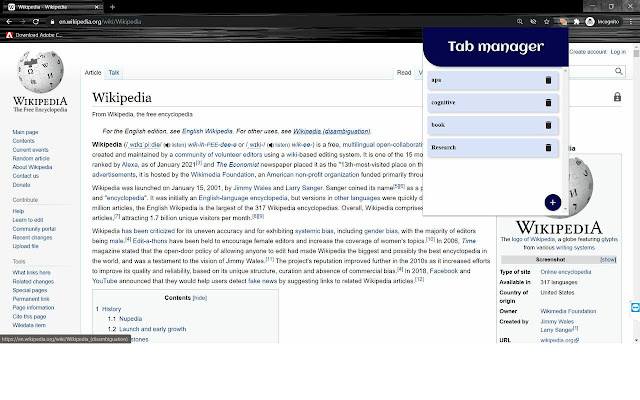Image resolution: width=640 pixels, height=400 pixels.
Task: Open the Jimmy Wales link in paragraph
Action: click(251, 188)
